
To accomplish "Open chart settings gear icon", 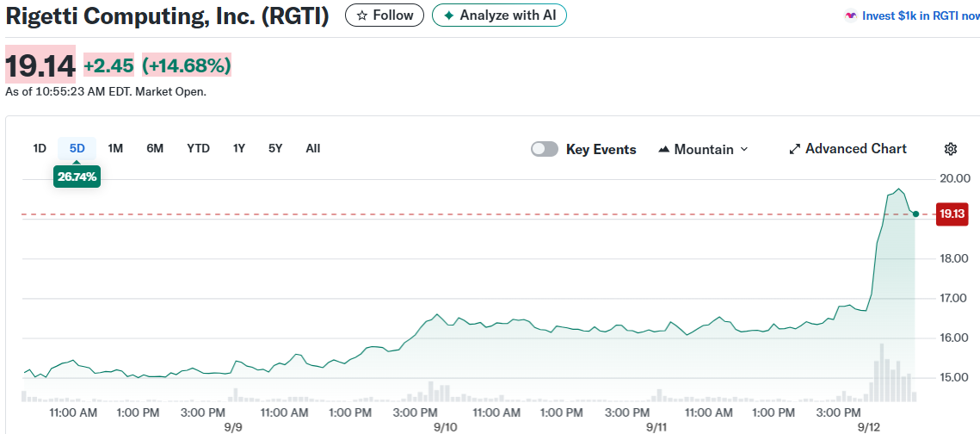I will click(951, 149).
